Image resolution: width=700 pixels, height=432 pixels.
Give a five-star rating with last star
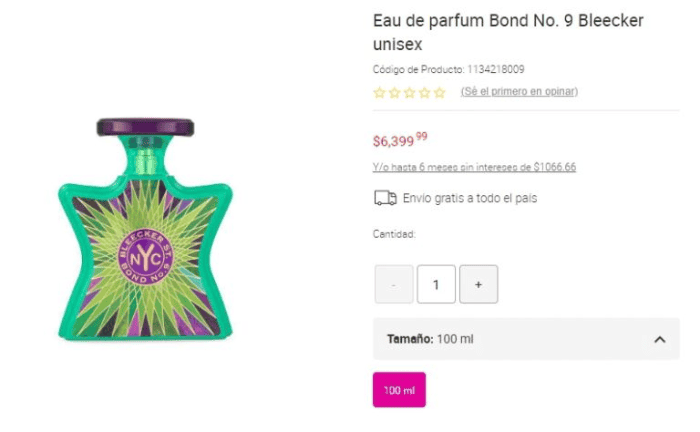[x=439, y=93]
